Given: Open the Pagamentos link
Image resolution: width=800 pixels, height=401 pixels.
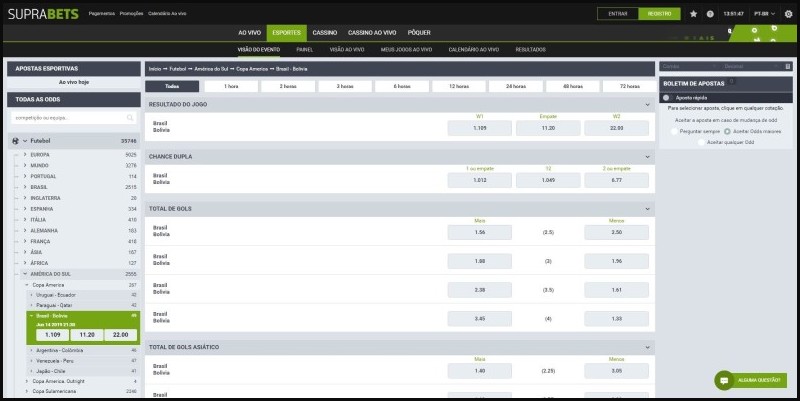Looking at the screenshot, I should click(x=102, y=14).
